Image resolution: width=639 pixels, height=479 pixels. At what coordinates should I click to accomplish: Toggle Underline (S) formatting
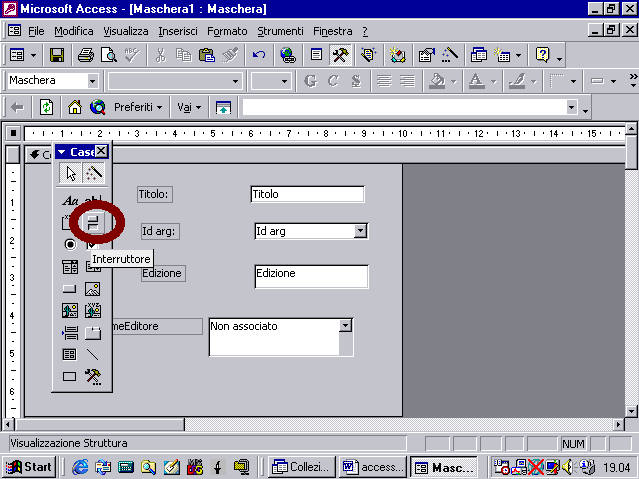point(356,81)
